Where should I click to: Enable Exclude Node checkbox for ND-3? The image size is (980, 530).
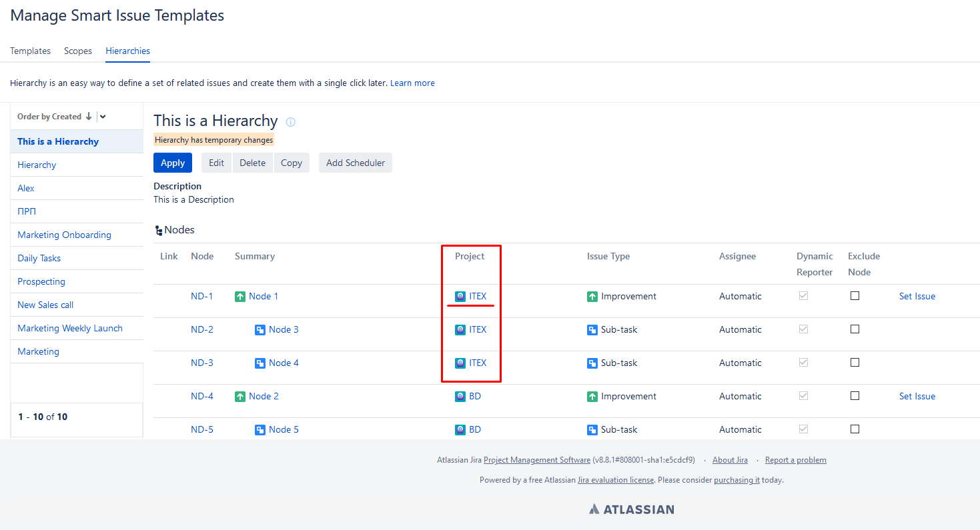[x=855, y=363]
